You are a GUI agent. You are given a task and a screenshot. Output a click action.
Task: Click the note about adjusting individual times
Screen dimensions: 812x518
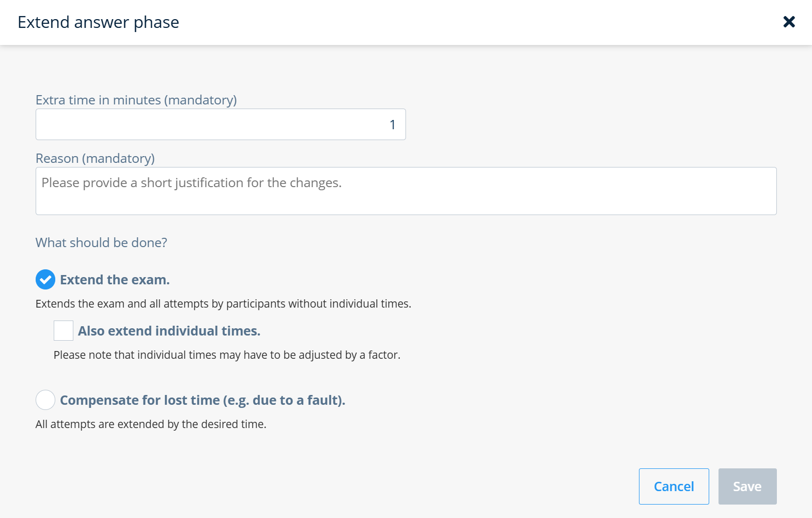(227, 355)
